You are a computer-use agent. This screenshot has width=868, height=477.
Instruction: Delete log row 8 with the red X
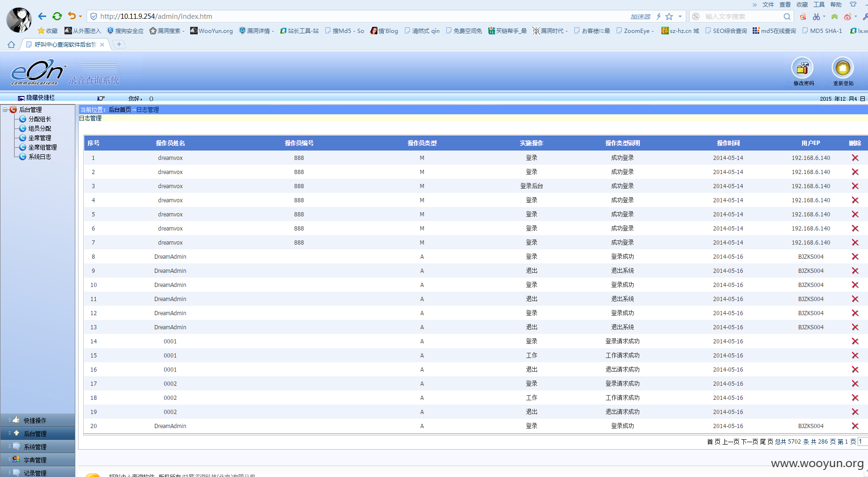coord(855,257)
